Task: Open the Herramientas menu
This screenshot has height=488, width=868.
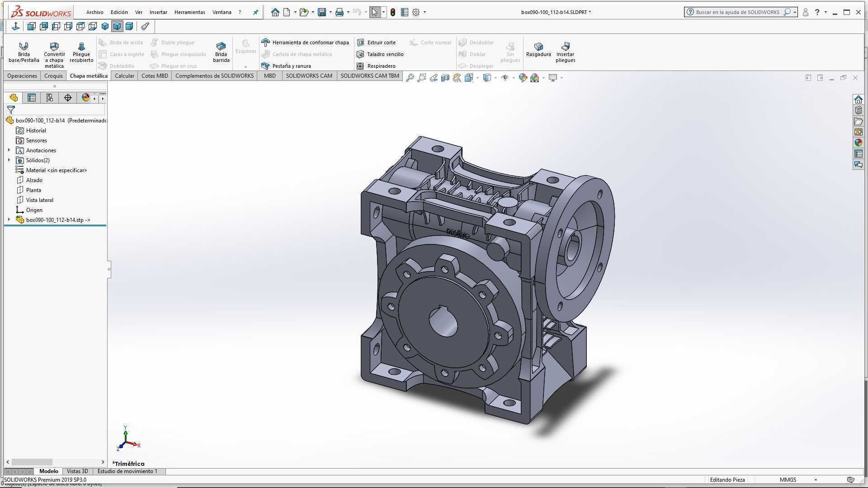Action: 189,12
